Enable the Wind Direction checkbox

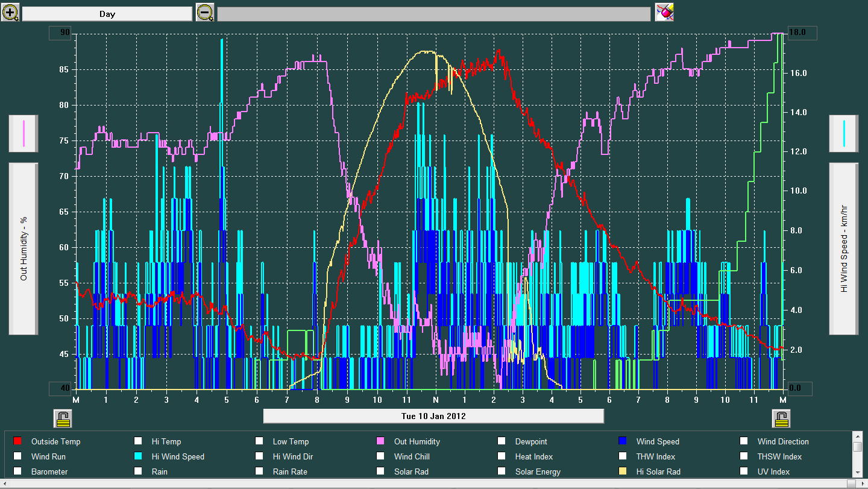[744, 441]
